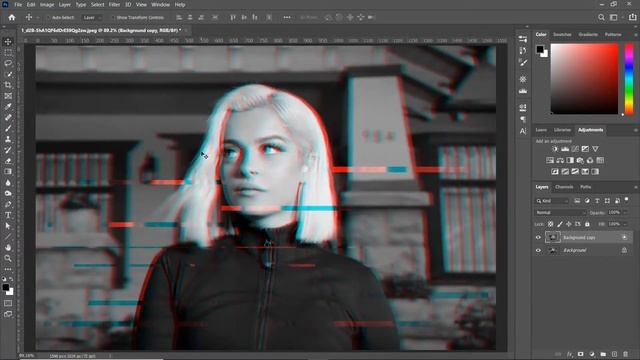Add a Levels adjustment
This screenshot has height=360, width=640.
point(565,149)
